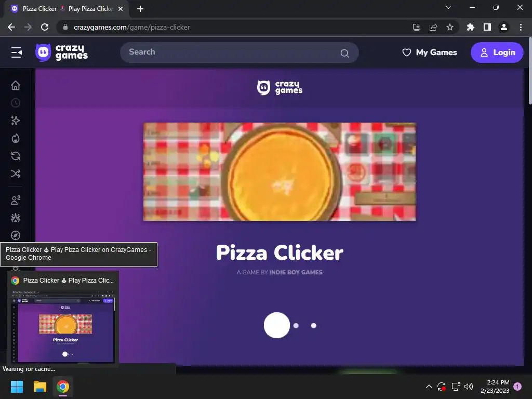Share this page using share icon
The width and height of the screenshot is (532, 399).
433,27
